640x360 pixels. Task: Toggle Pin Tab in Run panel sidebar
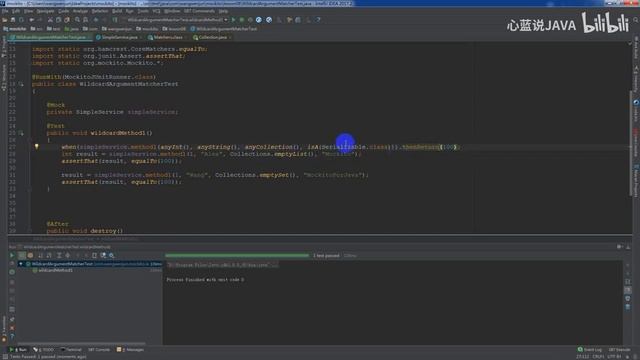[x=12, y=319]
